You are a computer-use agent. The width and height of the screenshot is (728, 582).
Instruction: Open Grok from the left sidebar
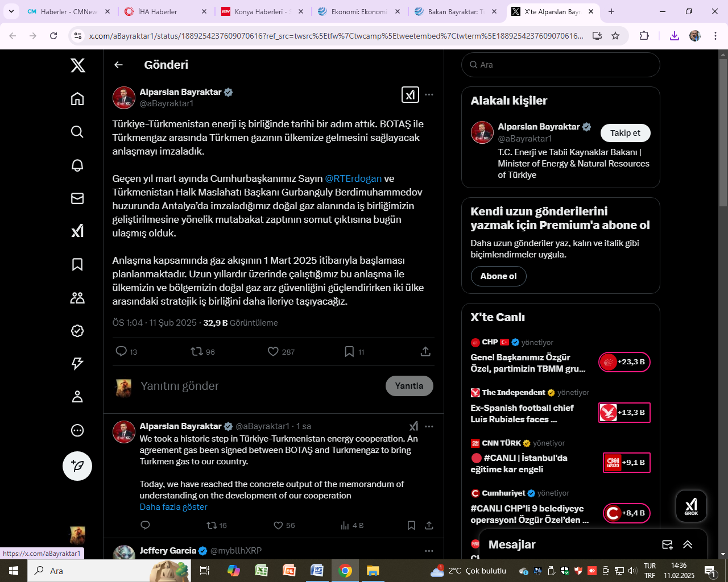click(77, 231)
